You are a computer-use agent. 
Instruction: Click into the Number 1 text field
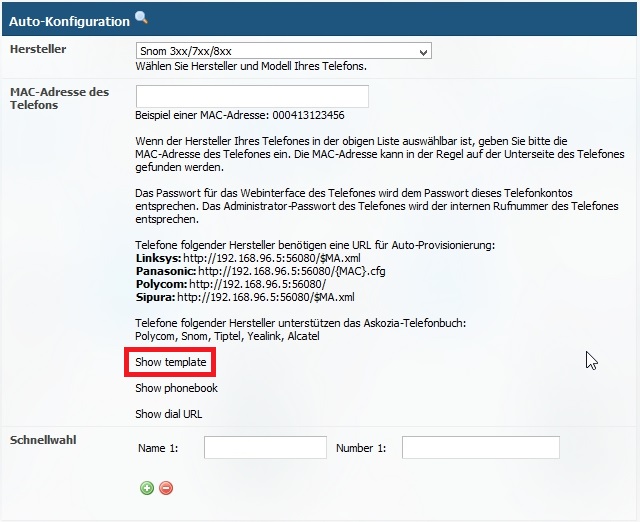click(466, 448)
